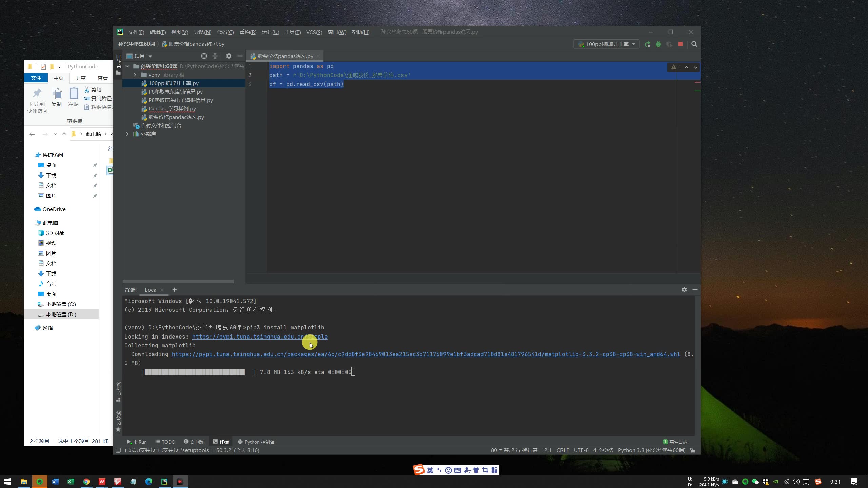Open PyCharm from the Windows taskbar
Viewport: 868px width, 488px height.
(x=164, y=482)
